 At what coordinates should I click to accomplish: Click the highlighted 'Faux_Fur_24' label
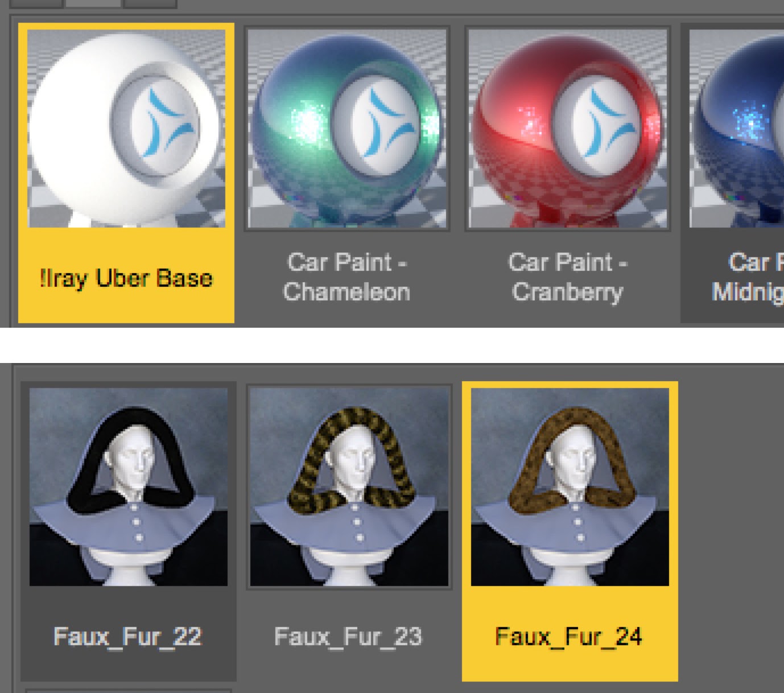(569, 636)
